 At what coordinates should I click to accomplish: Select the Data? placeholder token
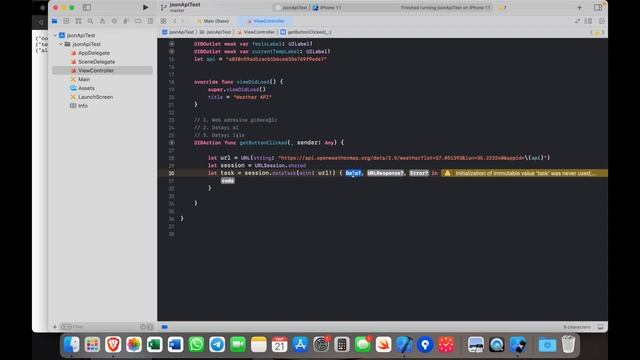(353, 173)
